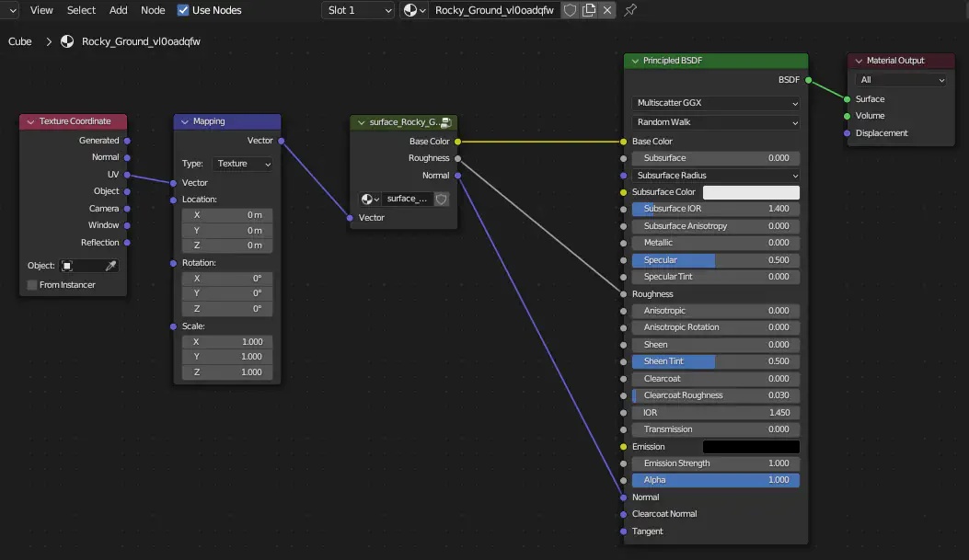969x560 pixels.
Task: Disable the Use Nodes checkbox
Action: (x=183, y=10)
